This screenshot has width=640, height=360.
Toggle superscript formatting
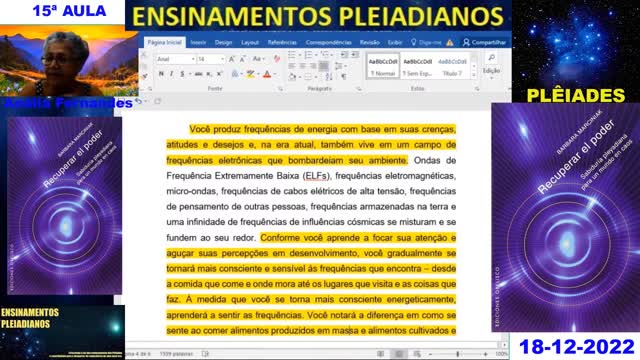219,74
